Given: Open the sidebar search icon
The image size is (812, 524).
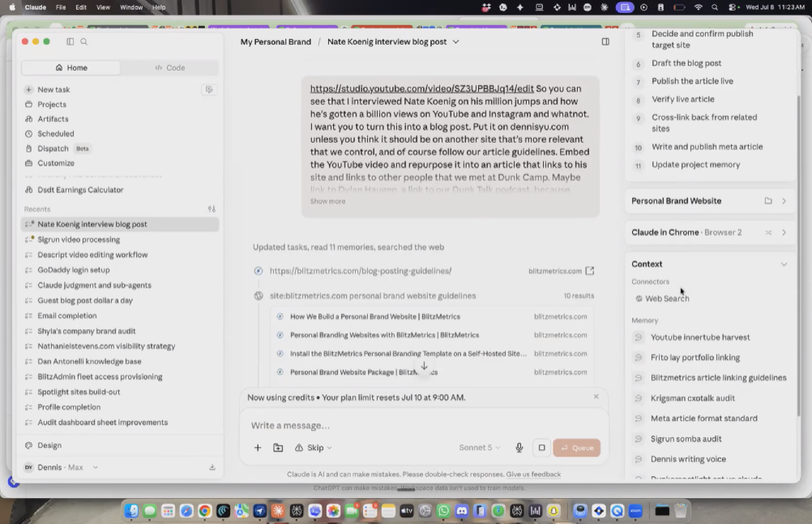Looking at the screenshot, I should tap(84, 41).
